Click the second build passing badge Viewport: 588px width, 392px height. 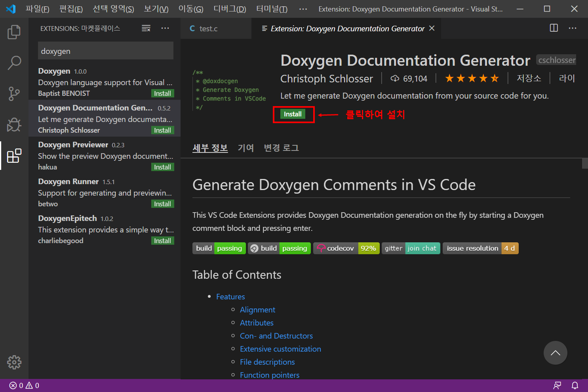[280, 248]
